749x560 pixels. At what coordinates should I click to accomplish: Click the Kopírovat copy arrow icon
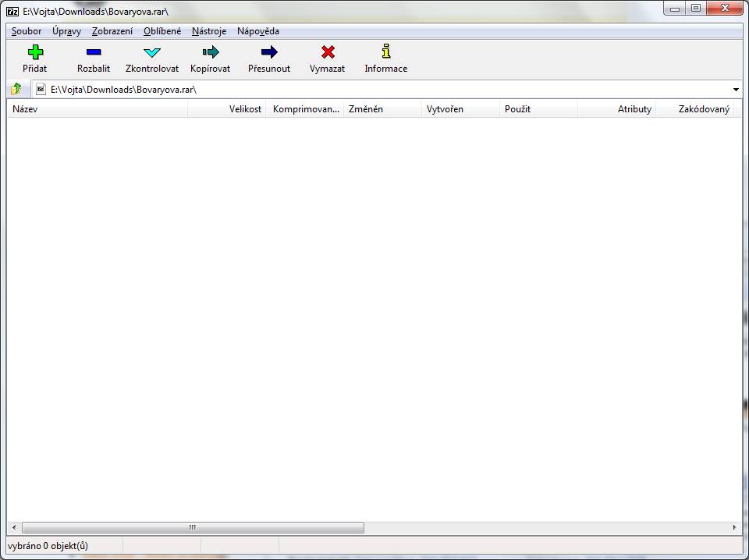coord(211,51)
